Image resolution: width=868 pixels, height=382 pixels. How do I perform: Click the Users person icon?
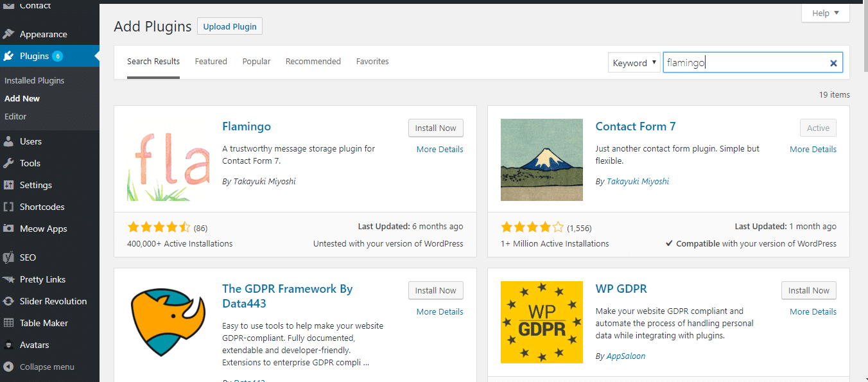tap(8, 141)
